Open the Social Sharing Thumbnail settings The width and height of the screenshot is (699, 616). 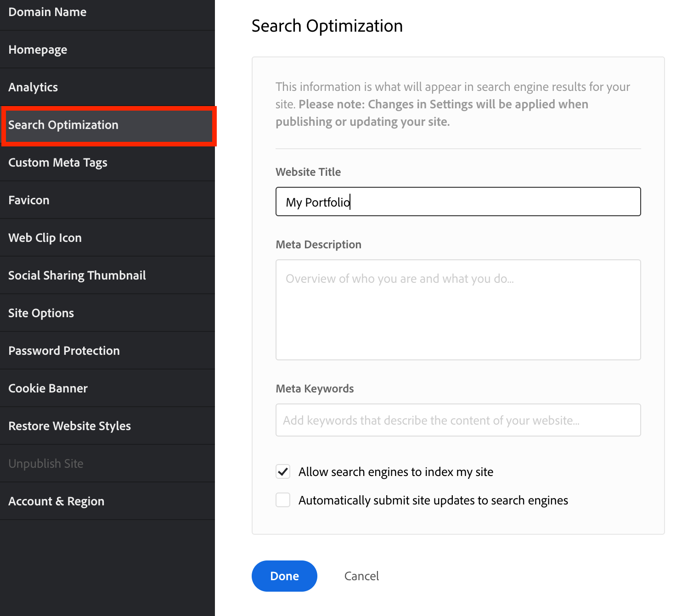tap(77, 275)
